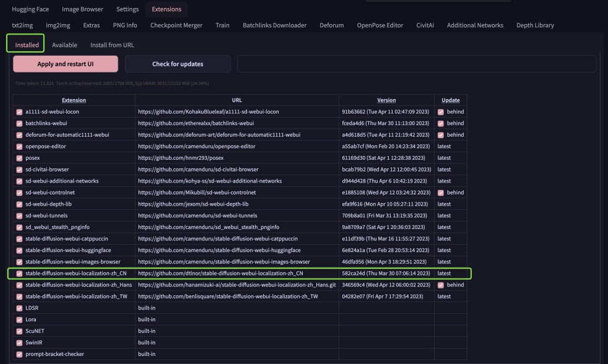Screen dimensions: 608x364
Task: Disable localization-zh_TW extension checkbox
Action: 19,297
